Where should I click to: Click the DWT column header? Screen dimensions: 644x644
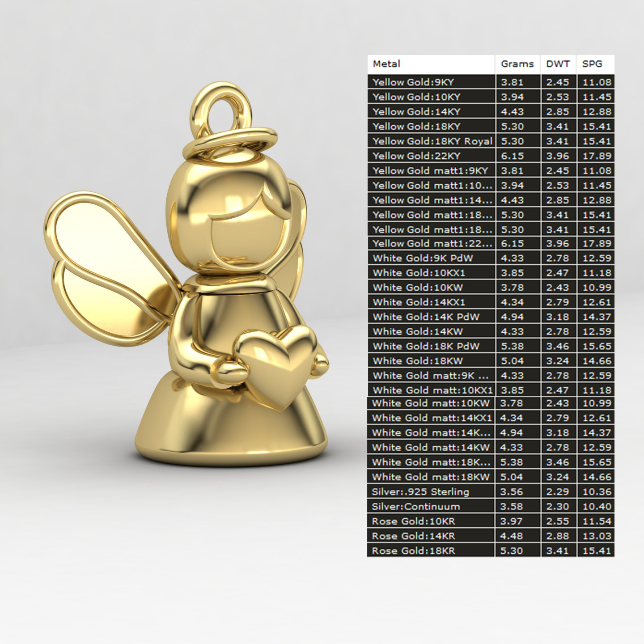[558, 64]
